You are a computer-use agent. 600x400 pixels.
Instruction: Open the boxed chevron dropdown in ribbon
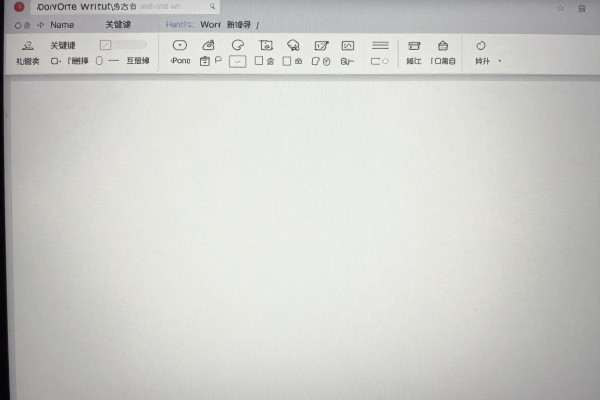pos(237,62)
